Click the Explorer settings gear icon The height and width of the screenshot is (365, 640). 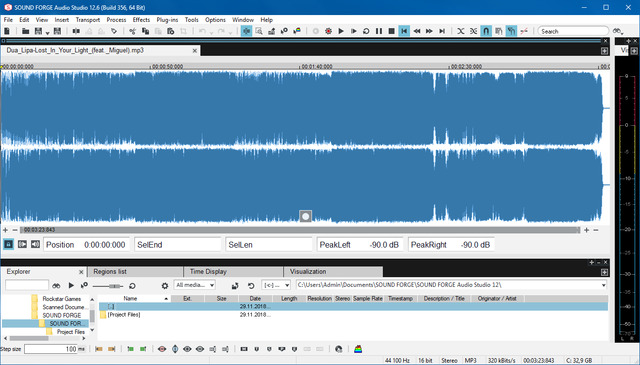pos(165,286)
